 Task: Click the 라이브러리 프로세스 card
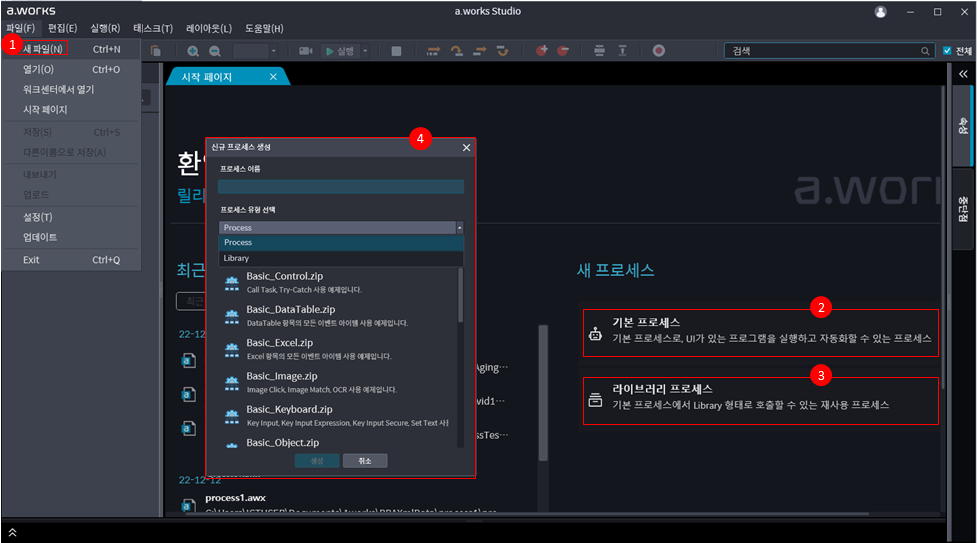tap(761, 401)
